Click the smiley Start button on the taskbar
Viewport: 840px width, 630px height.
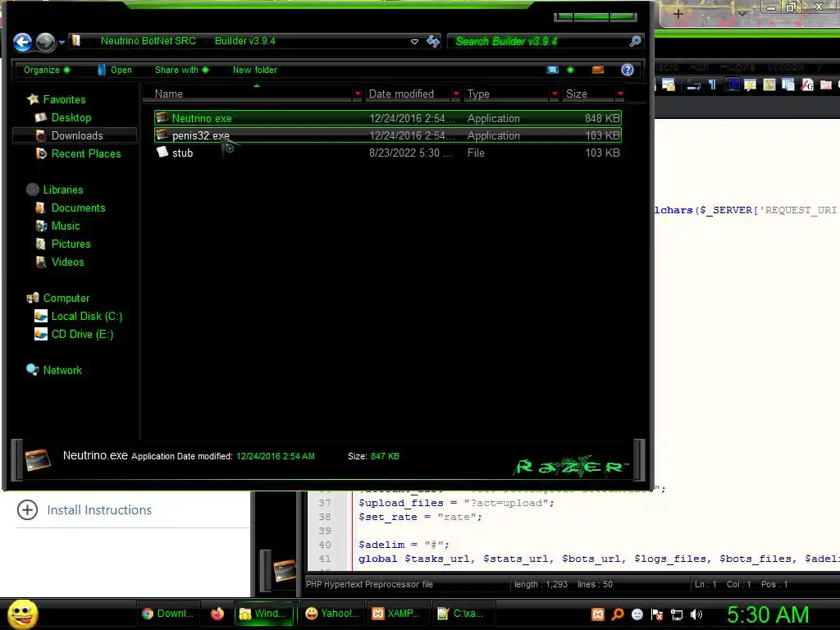22,614
